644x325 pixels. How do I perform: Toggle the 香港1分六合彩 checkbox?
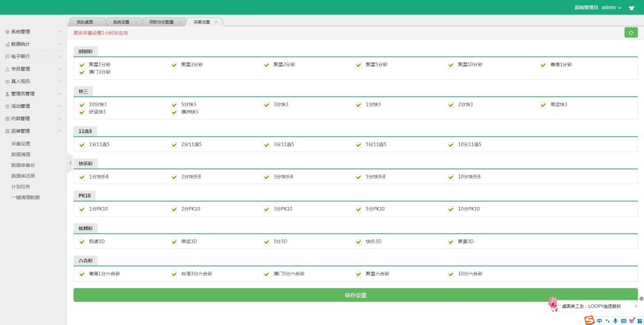click(x=82, y=274)
